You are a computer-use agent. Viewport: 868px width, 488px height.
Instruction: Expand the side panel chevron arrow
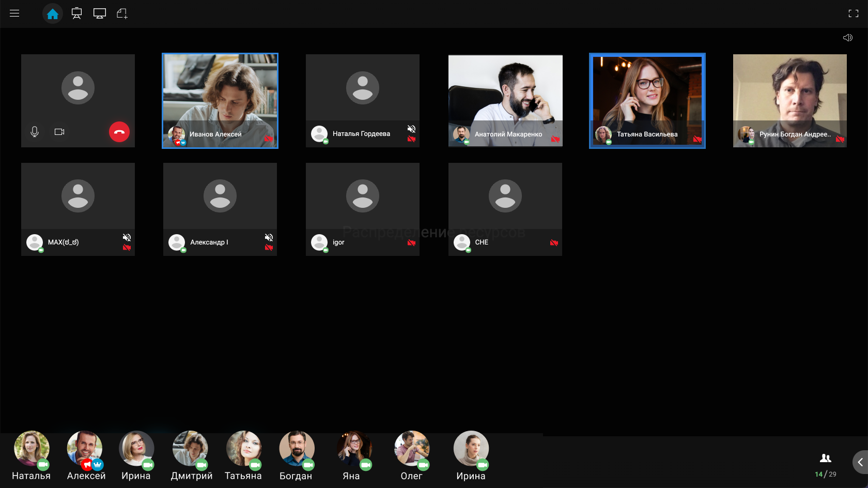pos(860,462)
